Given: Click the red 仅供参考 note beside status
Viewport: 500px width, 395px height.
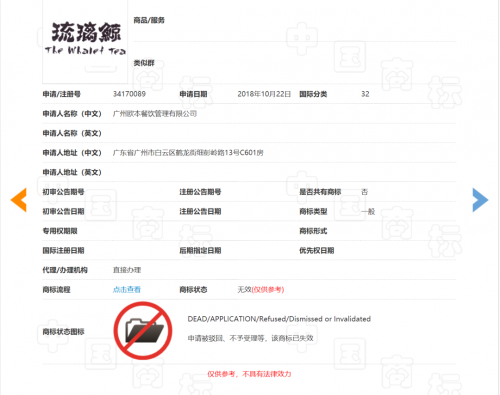Looking at the screenshot, I should point(268,290).
